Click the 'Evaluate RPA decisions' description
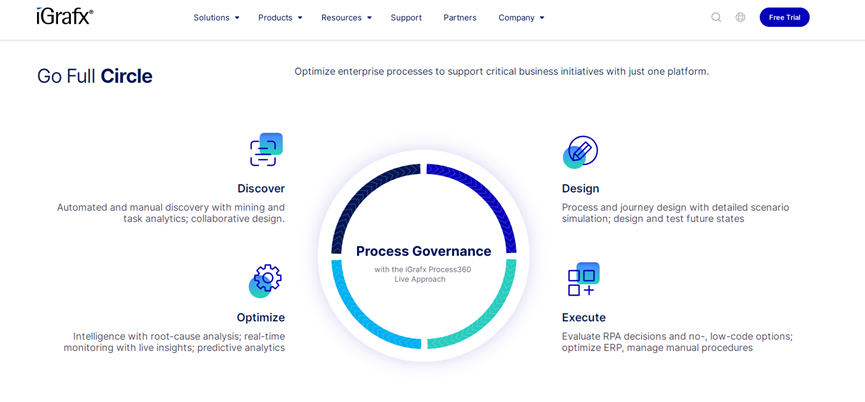 677,342
